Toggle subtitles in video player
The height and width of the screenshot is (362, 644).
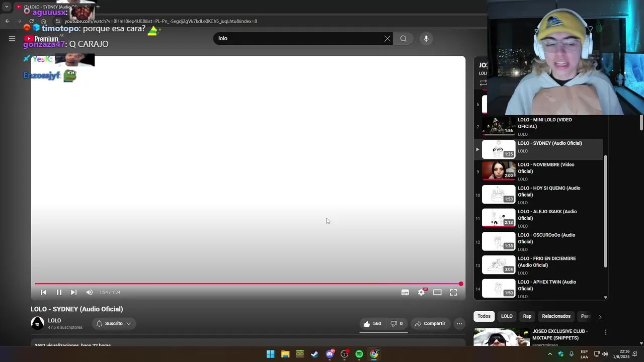click(405, 292)
